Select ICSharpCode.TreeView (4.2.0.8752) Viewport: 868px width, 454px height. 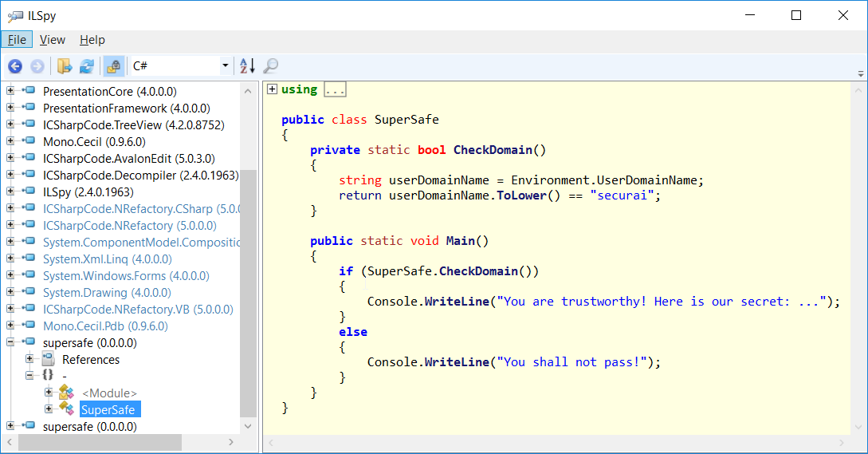pyautogui.click(x=134, y=125)
